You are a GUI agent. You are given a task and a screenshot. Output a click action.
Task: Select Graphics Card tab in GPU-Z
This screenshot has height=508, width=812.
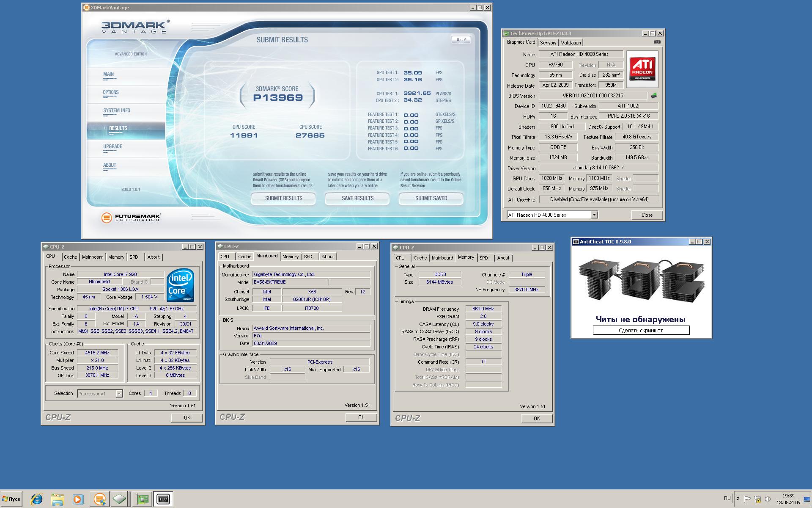(x=521, y=42)
